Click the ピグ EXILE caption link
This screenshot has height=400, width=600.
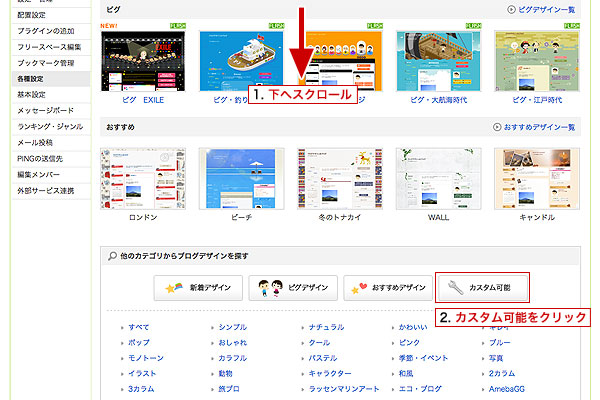143,100
